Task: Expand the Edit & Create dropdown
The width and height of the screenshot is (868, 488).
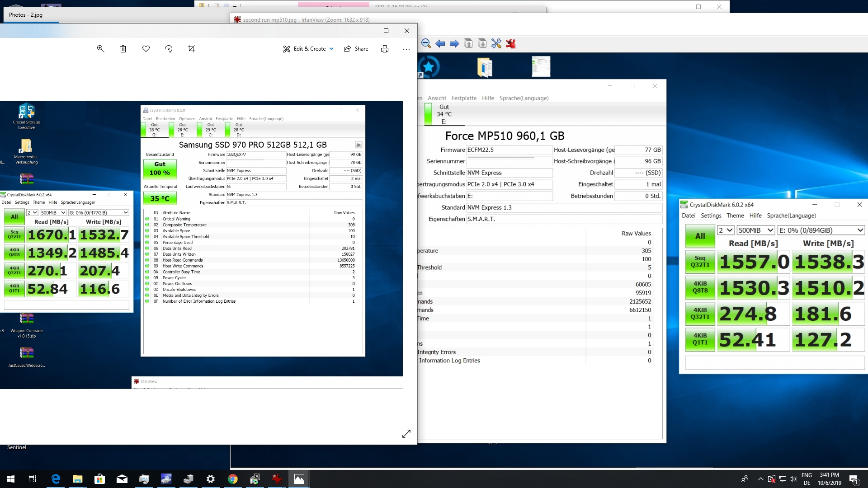Action: tap(309, 49)
